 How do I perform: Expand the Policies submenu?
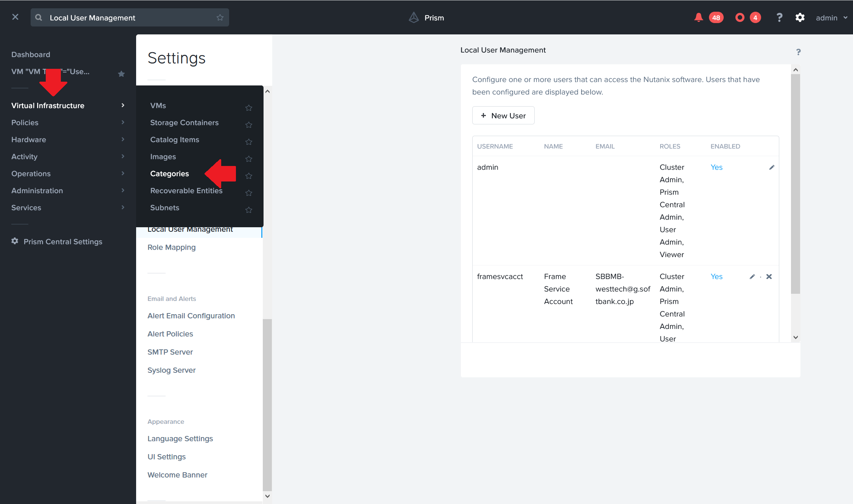(123, 122)
